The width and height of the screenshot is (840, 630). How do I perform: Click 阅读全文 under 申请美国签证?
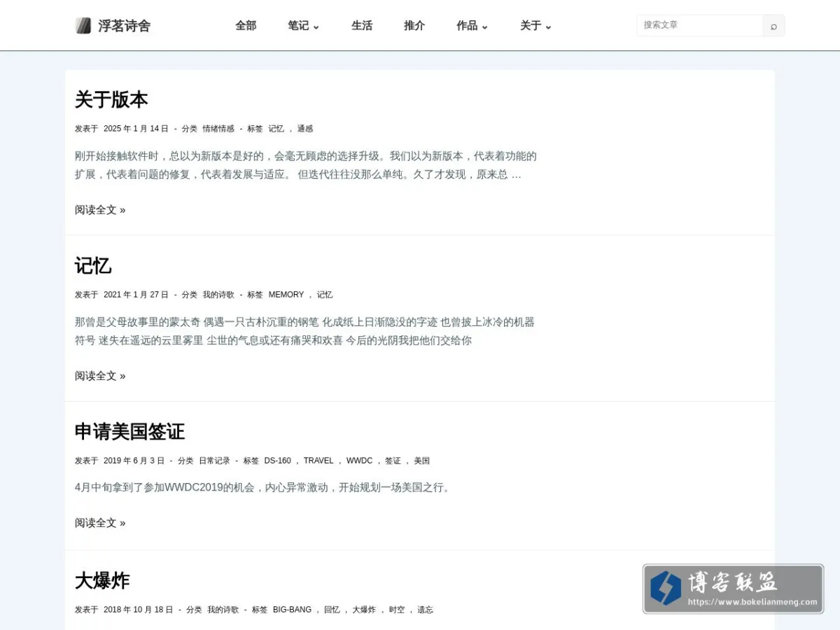coord(100,523)
